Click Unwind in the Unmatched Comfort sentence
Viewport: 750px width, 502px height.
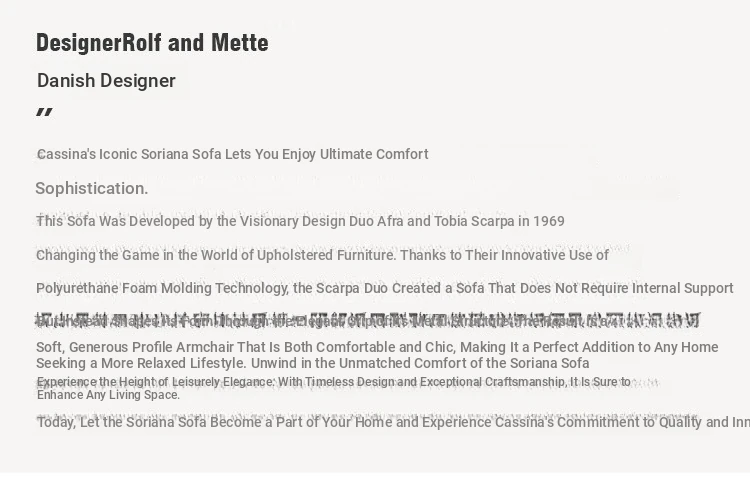[x=420, y=363]
